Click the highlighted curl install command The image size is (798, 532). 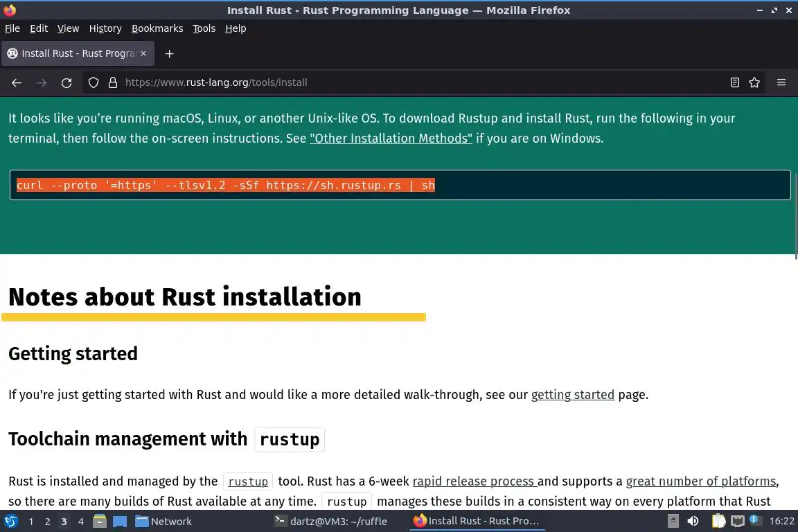(225, 186)
